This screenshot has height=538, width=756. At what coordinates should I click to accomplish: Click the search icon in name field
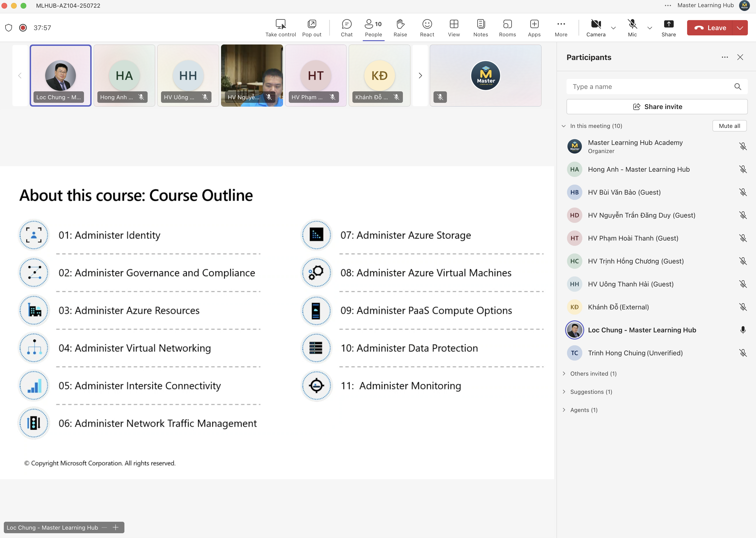[737, 87]
